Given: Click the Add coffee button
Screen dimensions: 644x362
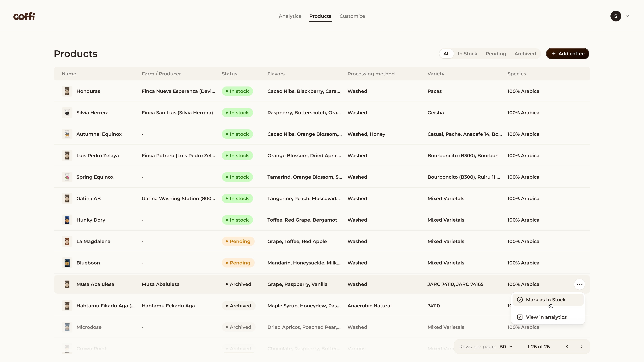Looking at the screenshot, I should click(x=567, y=54).
